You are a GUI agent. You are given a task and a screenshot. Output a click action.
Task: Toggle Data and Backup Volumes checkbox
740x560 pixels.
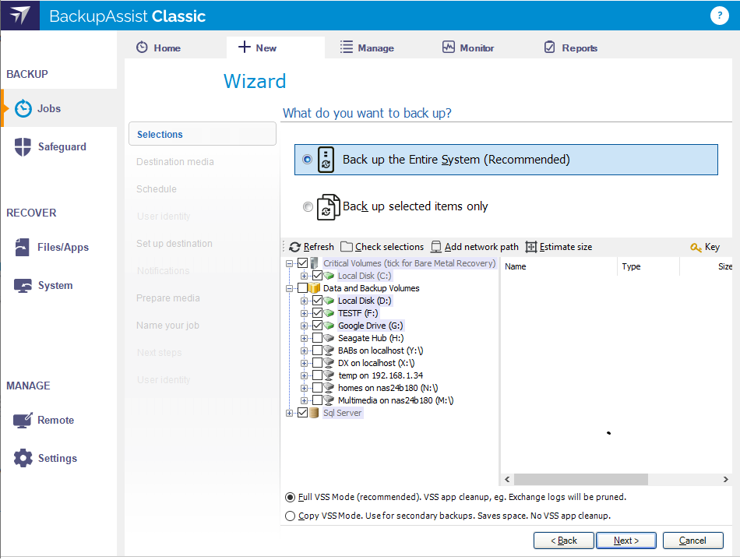302,288
